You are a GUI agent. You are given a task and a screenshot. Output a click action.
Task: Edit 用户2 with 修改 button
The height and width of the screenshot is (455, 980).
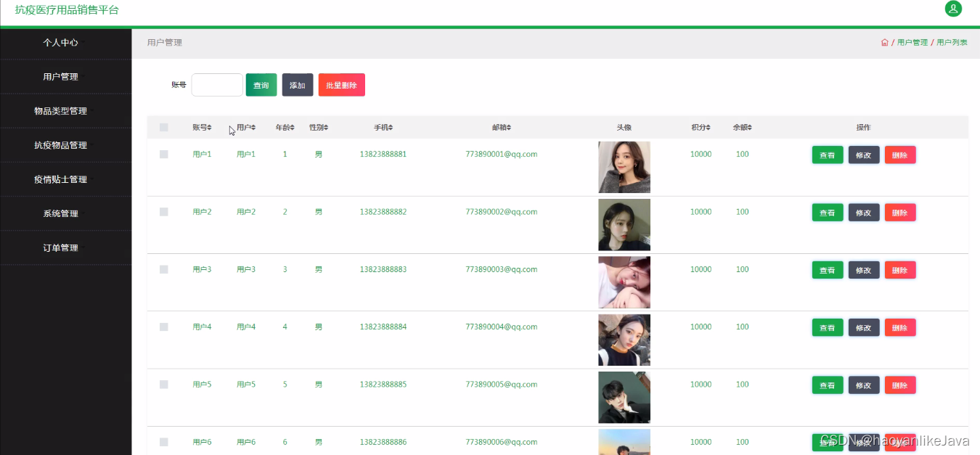coord(864,213)
